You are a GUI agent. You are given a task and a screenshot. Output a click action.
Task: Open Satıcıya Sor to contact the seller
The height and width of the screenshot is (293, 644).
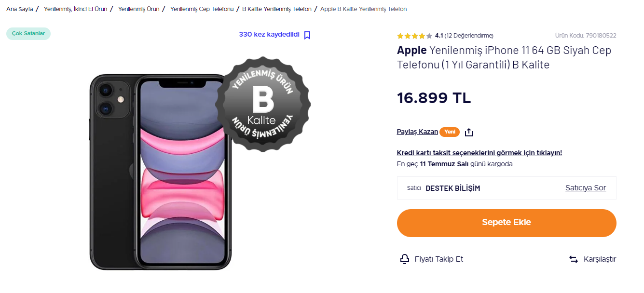[585, 188]
